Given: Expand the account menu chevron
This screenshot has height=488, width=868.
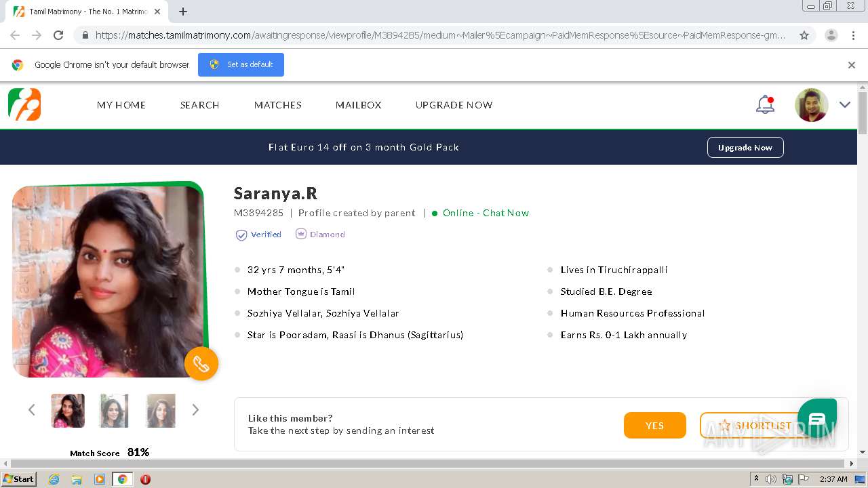Looking at the screenshot, I should [x=845, y=105].
